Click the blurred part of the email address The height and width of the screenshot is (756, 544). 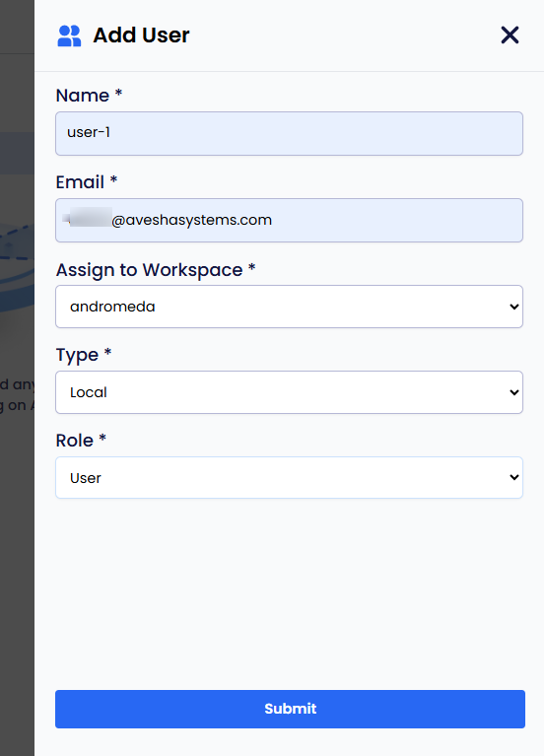click(88, 218)
